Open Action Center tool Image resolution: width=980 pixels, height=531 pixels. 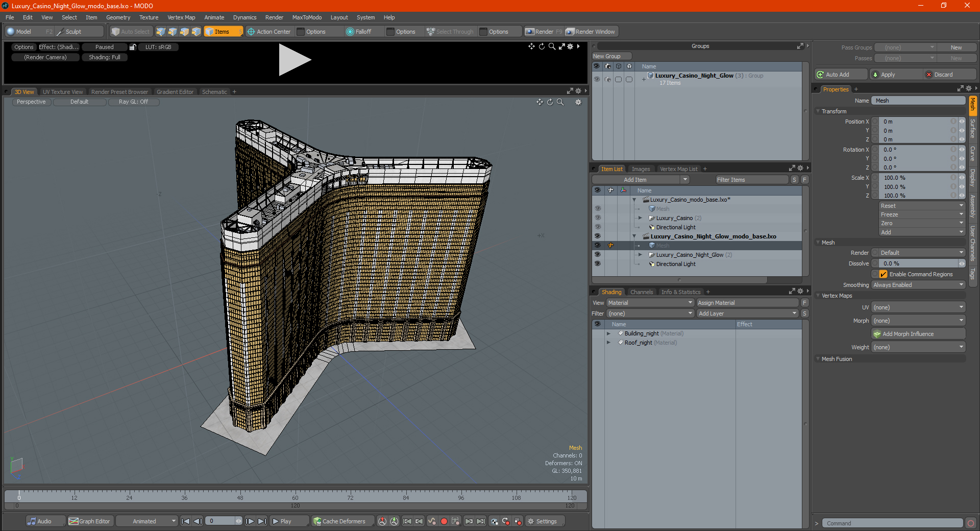pyautogui.click(x=269, y=32)
